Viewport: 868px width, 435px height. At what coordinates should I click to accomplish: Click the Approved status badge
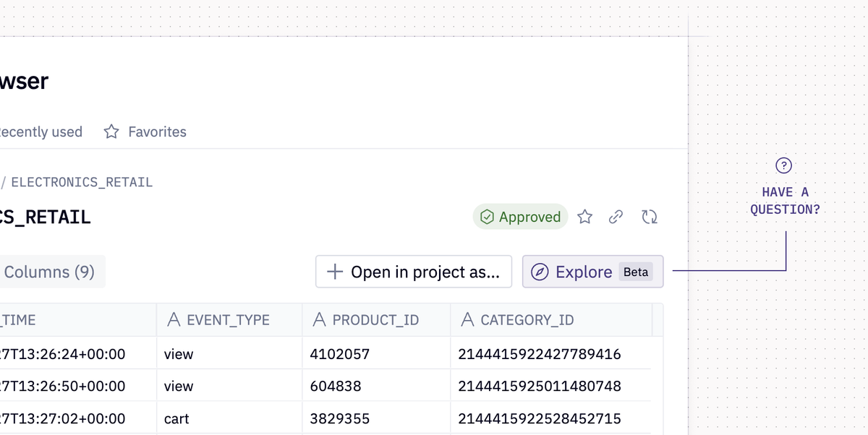point(521,217)
